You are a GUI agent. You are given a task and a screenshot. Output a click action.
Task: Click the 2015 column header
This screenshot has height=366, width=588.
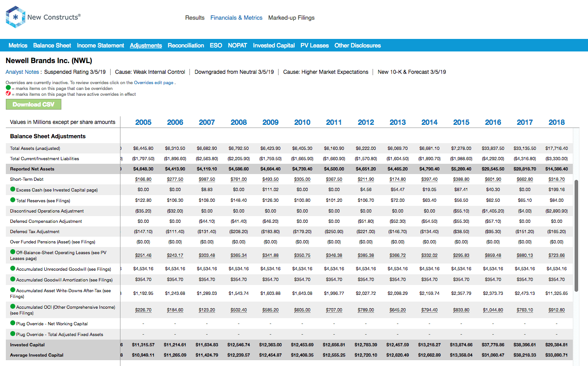[461, 122]
